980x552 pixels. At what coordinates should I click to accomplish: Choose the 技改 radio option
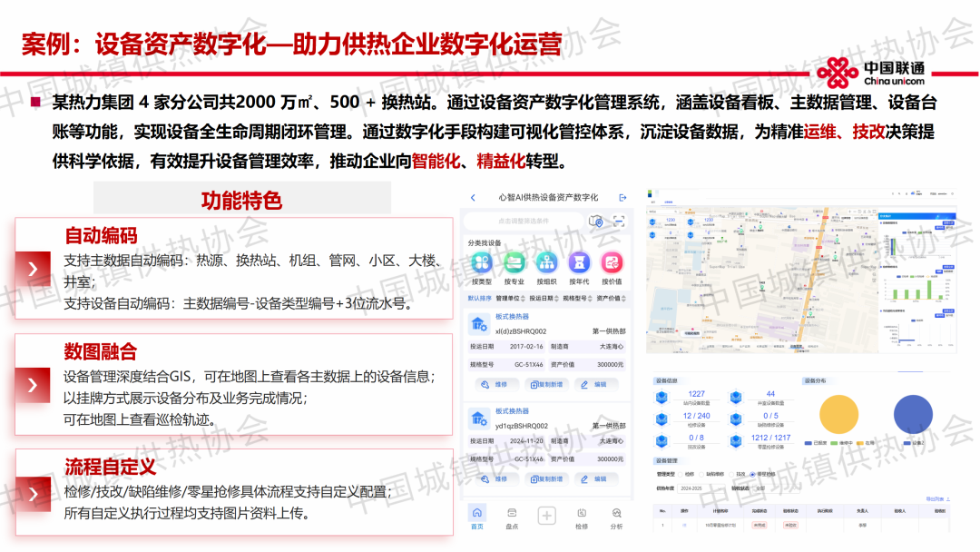click(x=732, y=474)
